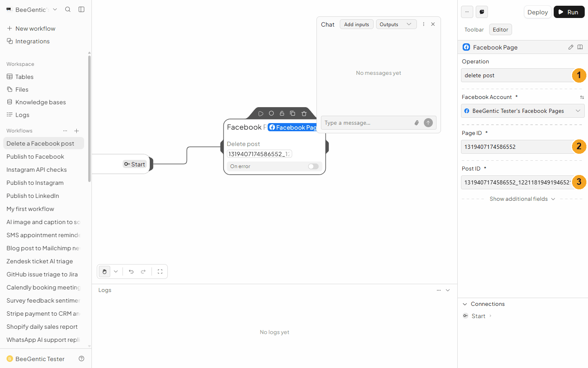
Task: Click the trash icon above the Facebook node
Action: (x=304, y=113)
